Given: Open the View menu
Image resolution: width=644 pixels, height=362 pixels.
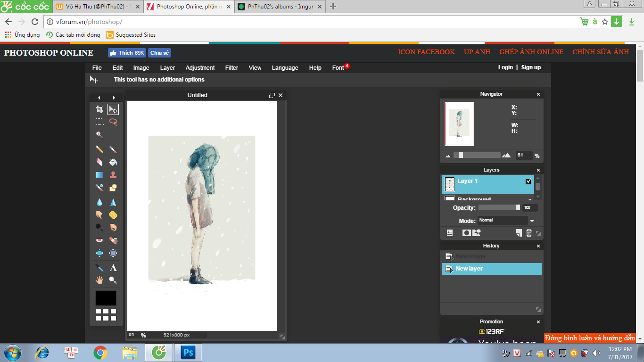Looking at the screenshot, I should click(255, 68).
